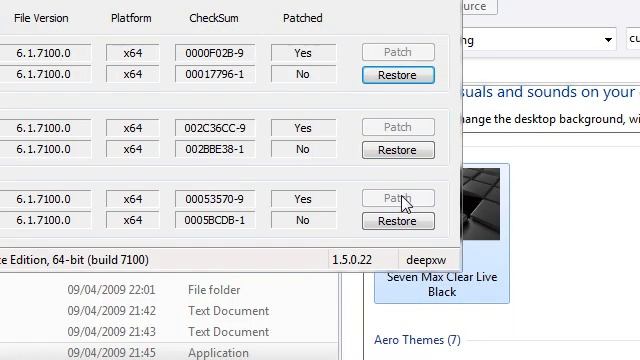Click the CheckSum column header
640x360 pixels.
pyautogui.click(x=214, y=18)
